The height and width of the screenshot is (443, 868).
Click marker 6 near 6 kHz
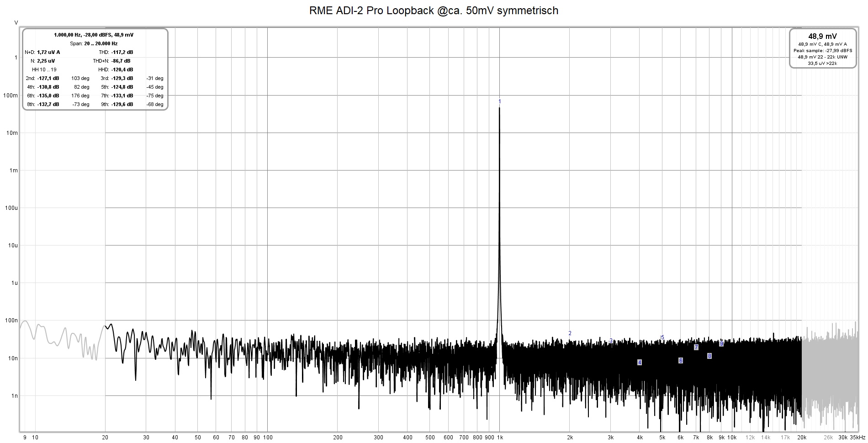click(681, 360)
